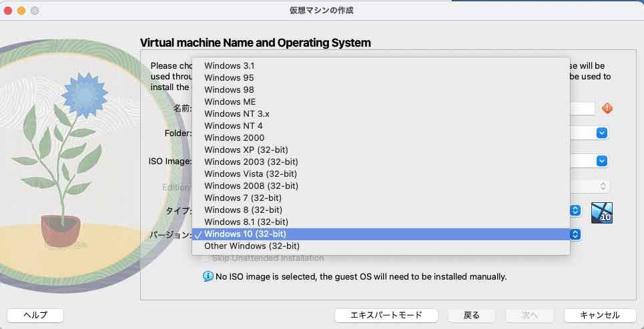Keep checked Windows 10 (32-bit) option
Viewport: 644px width, 329px height.
[381, 234]
